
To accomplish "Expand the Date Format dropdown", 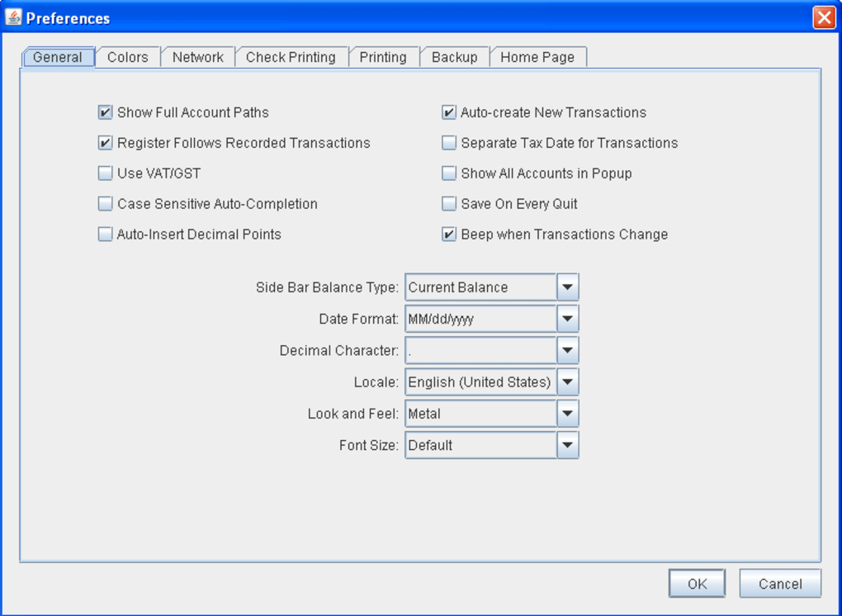I will [567, 319].
